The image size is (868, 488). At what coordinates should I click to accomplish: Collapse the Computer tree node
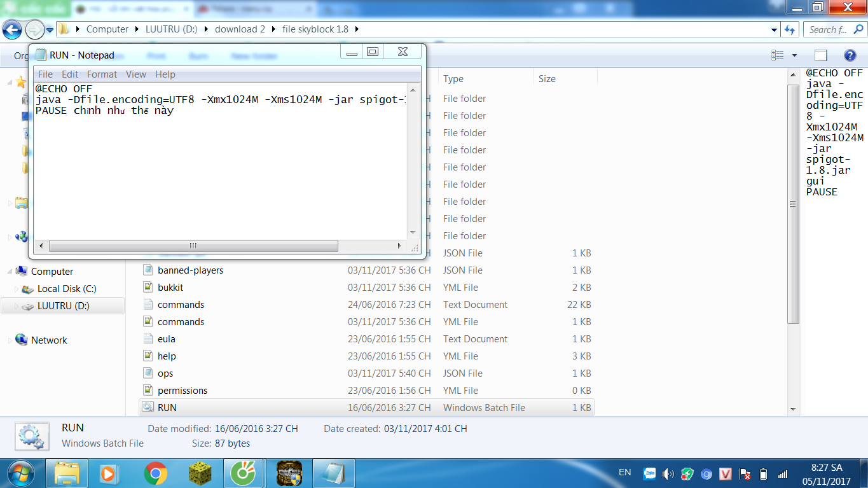click(x=10, y=272)
